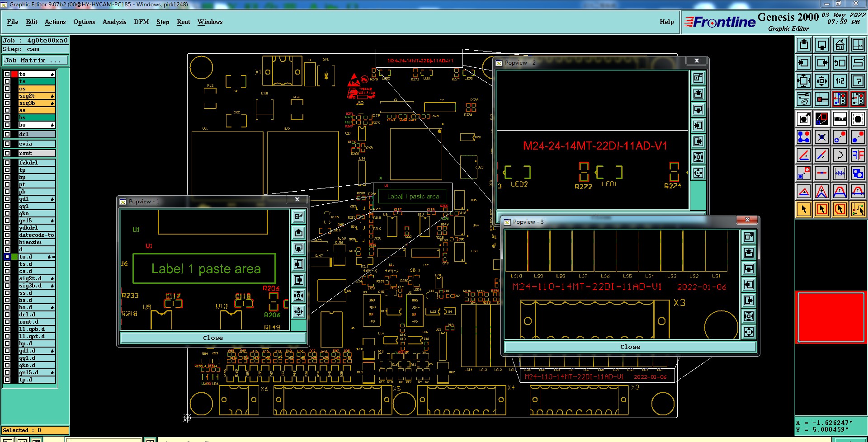868x442 pixels.
Task: Click the Selected : 0 status field
Action: (35, 430)
